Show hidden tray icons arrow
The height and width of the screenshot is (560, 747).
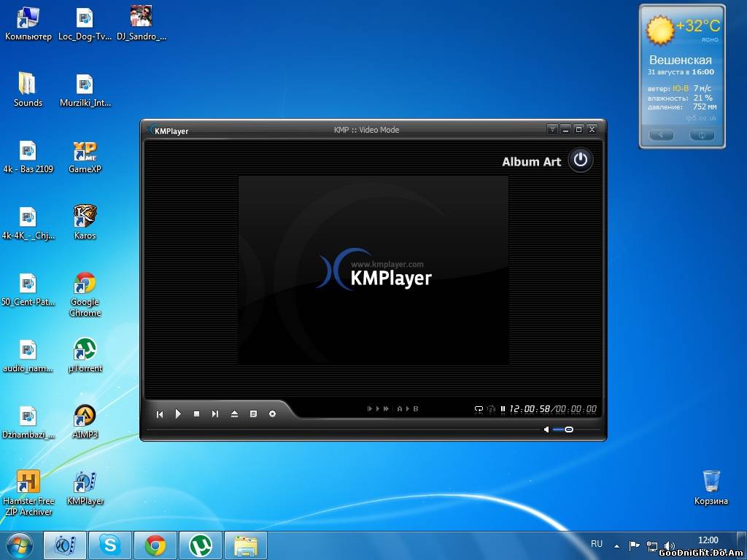[617, 545]
